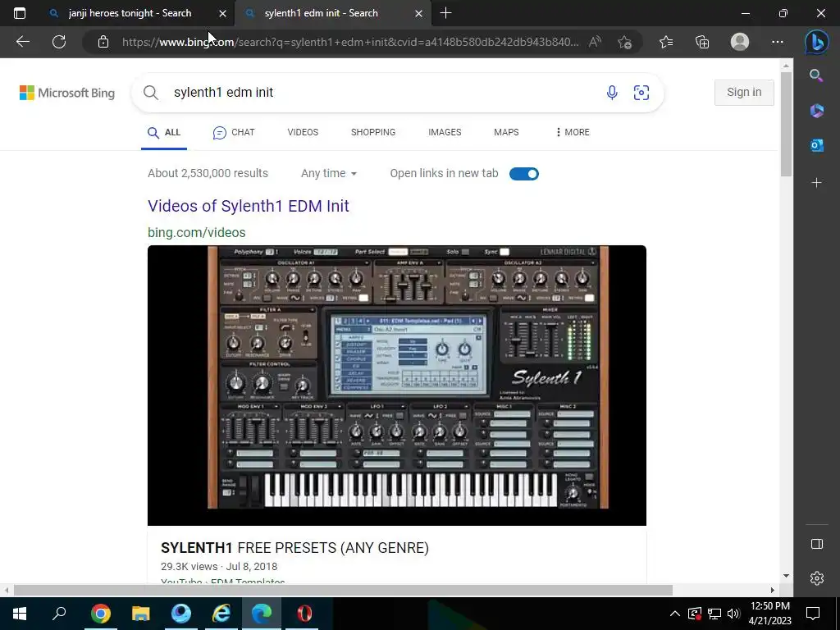
Task: Search using an image icon
Action: (x=641, y=93)
